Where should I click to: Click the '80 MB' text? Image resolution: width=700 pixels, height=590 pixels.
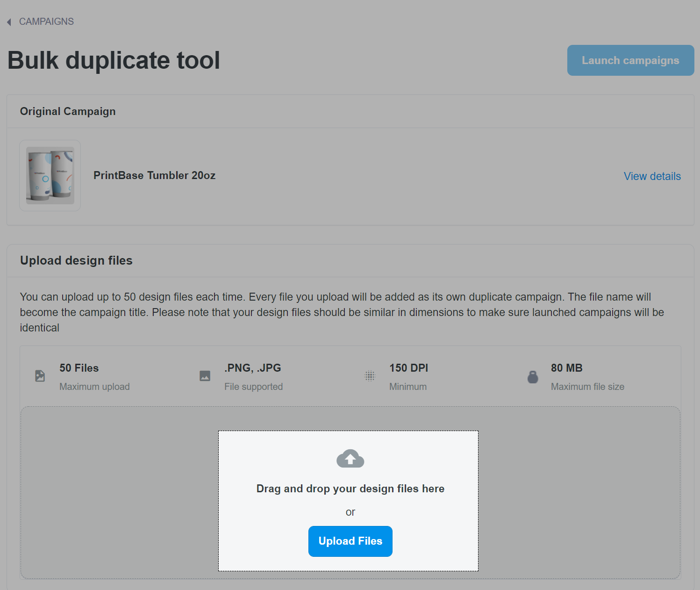(567, 368)
